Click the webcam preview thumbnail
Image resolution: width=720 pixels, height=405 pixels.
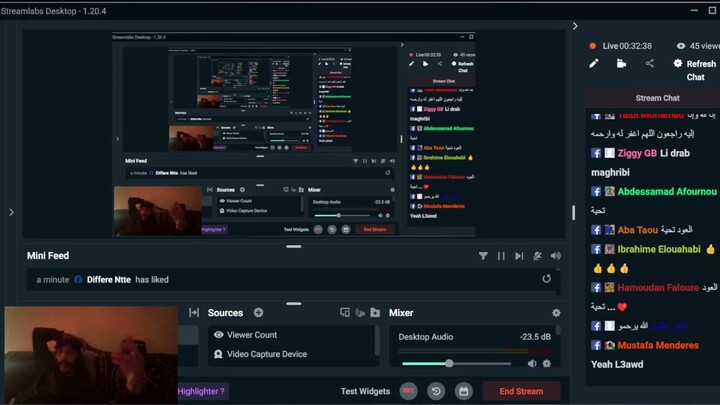(91, 355)
